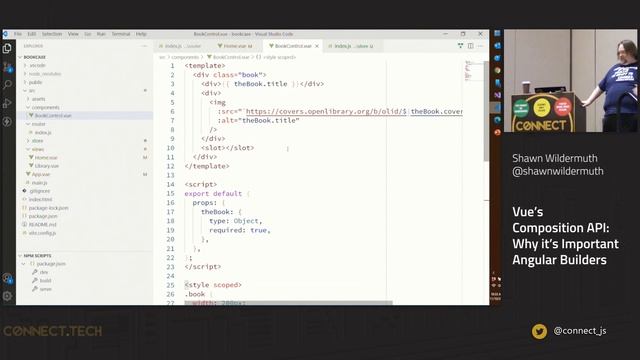Screen dimensions: 640x360
Task: Open the Help menu
Action: [141, 34]
